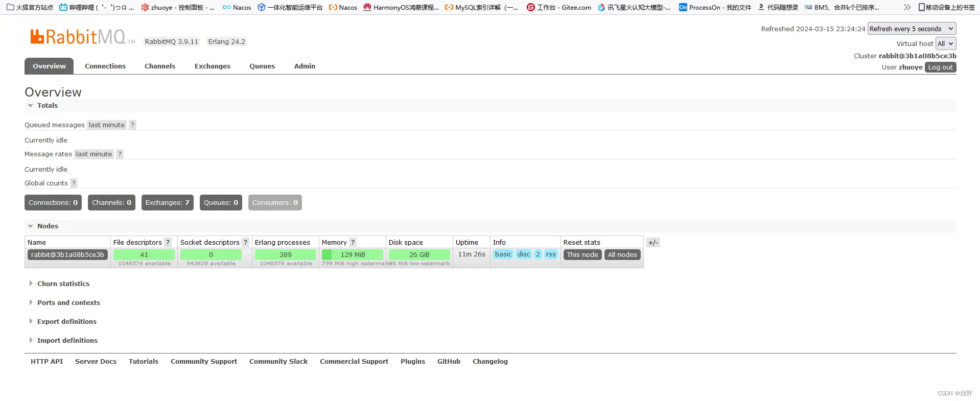This screenshot has width=980, height=401.
Task: Click the Queues: 0 count button
Action: click(221, 202)
